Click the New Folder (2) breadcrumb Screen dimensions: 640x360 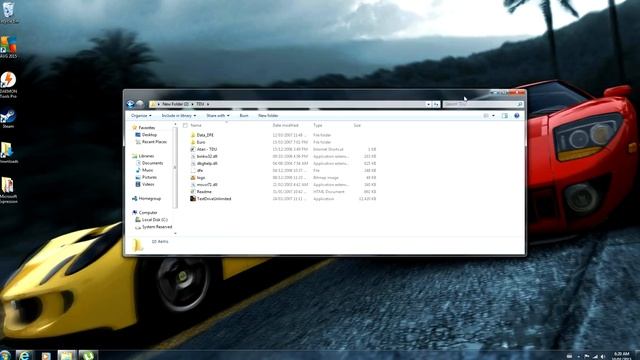tap(175, 104)
